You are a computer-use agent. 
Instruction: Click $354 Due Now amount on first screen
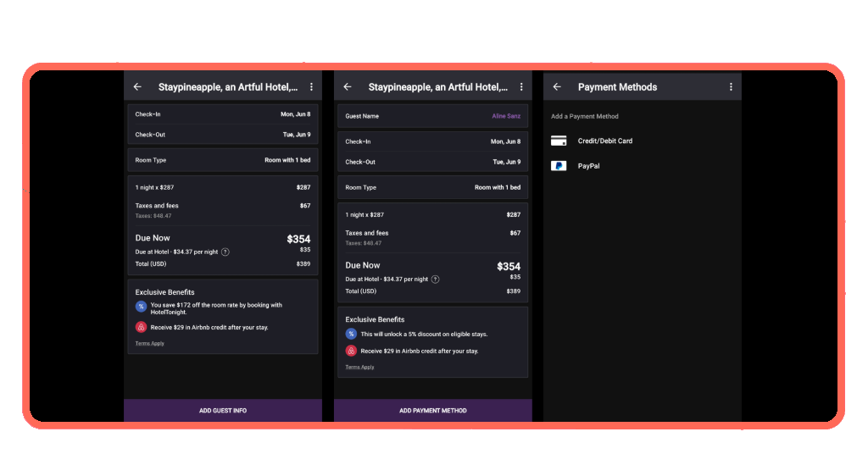298,239
